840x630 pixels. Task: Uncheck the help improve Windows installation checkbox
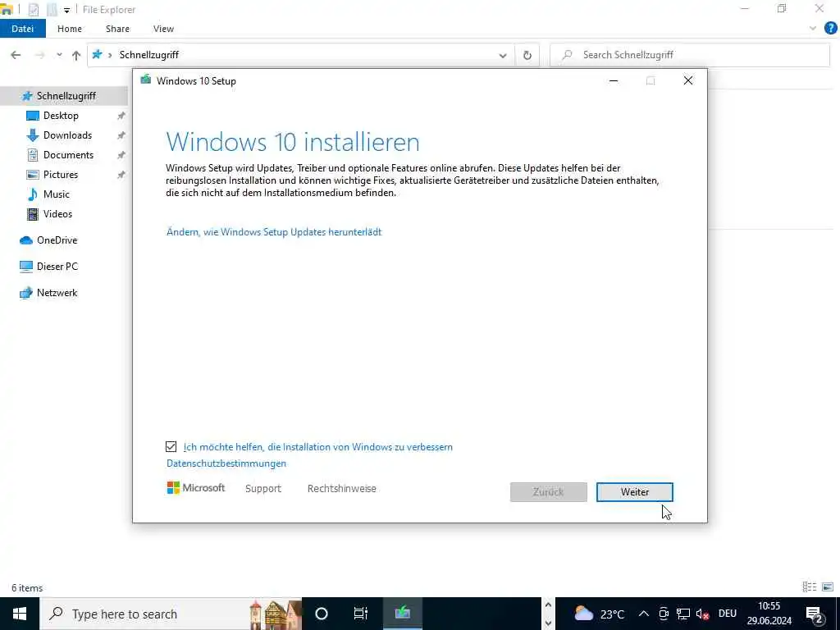click(171, 446)
